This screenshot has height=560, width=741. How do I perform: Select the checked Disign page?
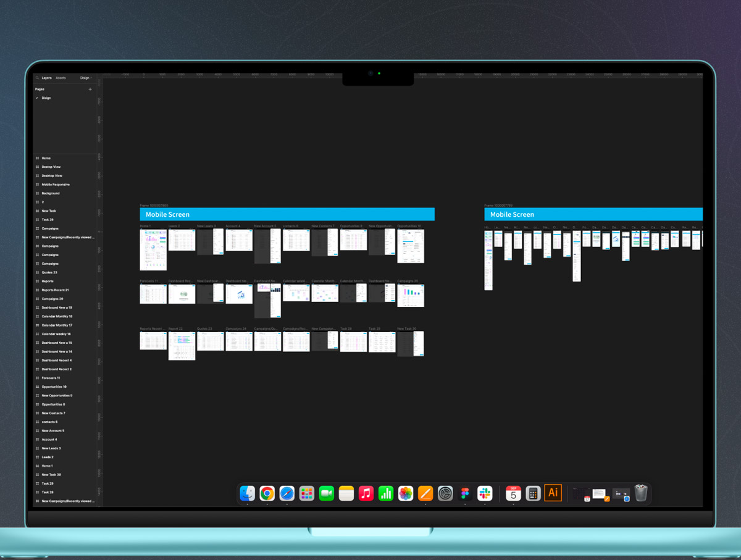46,98
